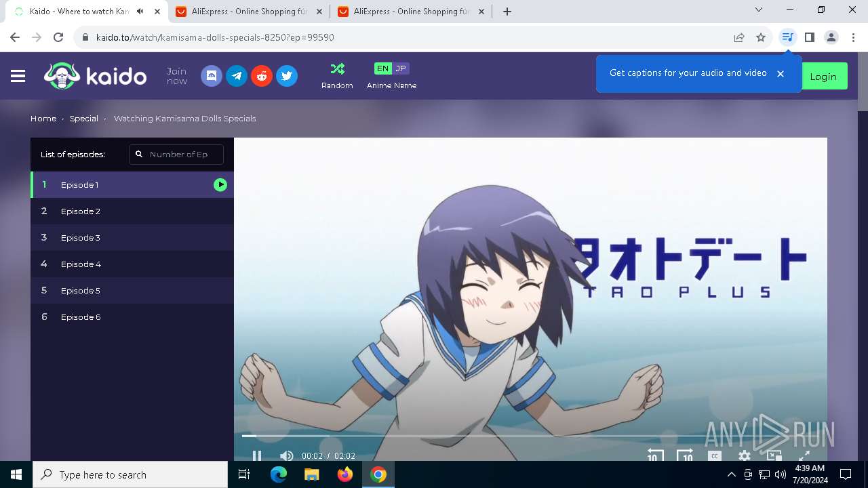Click the Number of Ep search field

pyautogui.click(x=176, y=155)
